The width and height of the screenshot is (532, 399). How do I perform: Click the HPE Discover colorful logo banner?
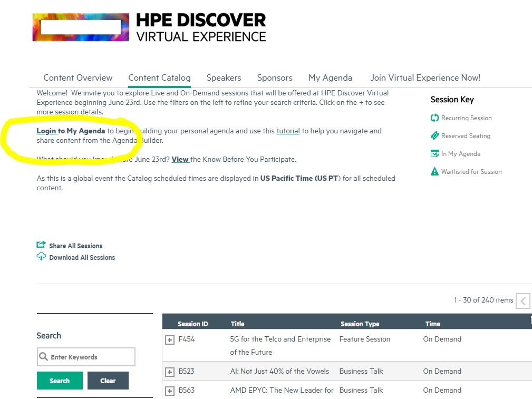[x=81, y=27]
